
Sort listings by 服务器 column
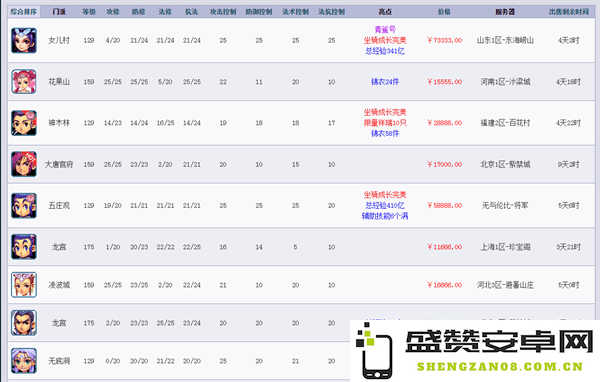click(x=505, y=12)
